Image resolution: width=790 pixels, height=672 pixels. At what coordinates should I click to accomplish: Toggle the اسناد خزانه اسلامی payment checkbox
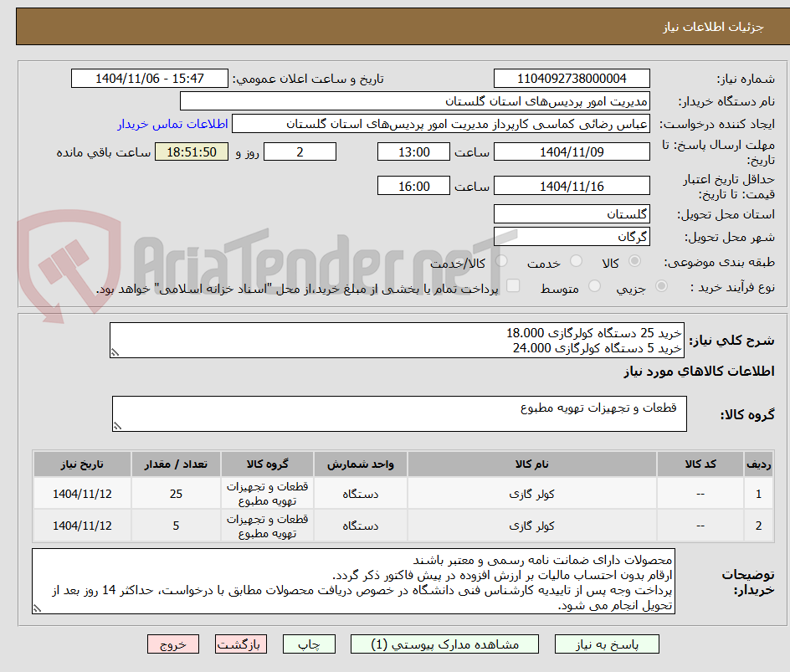[513, 285]
